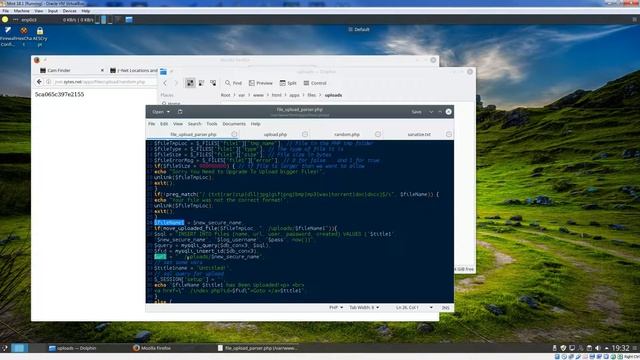Open VirtualBox Devices menu
This screenshot has width=640, height=360.
click(69, 11)
